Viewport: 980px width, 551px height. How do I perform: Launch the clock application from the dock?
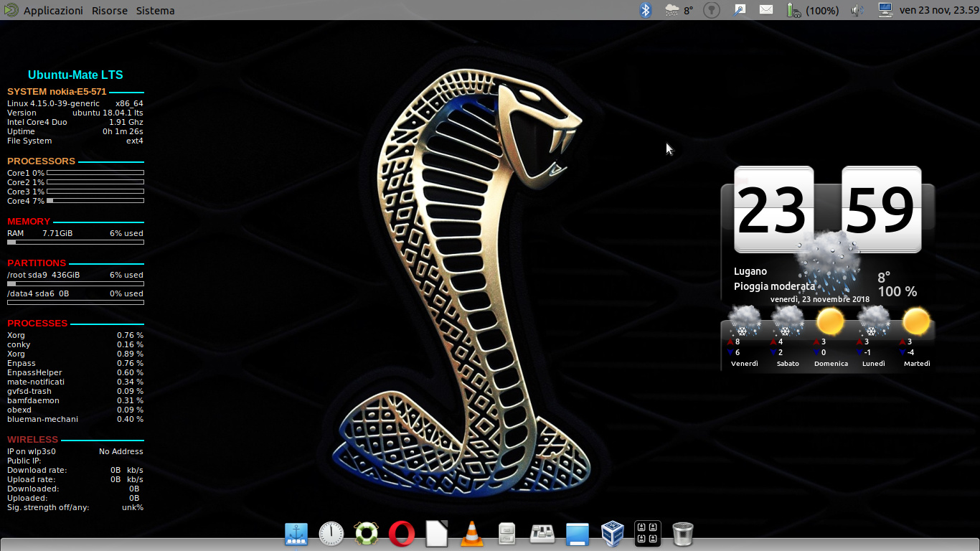pyautogui.click(x=331, y=534)
